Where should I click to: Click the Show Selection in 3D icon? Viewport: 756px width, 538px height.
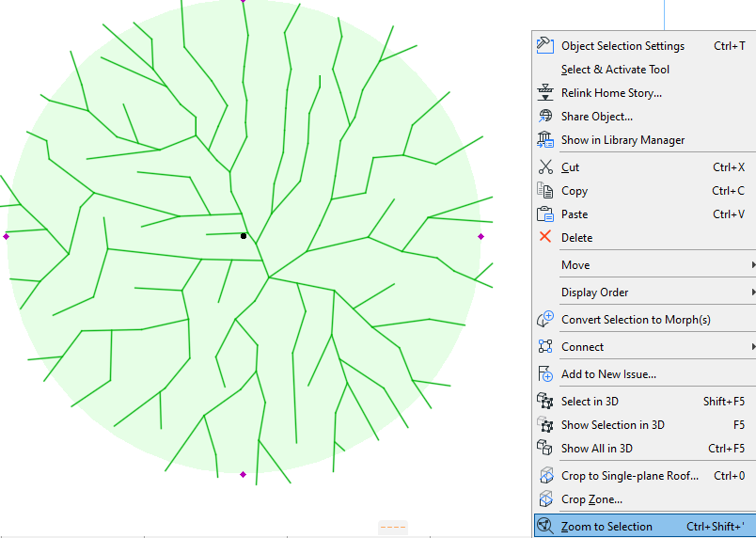545,425
